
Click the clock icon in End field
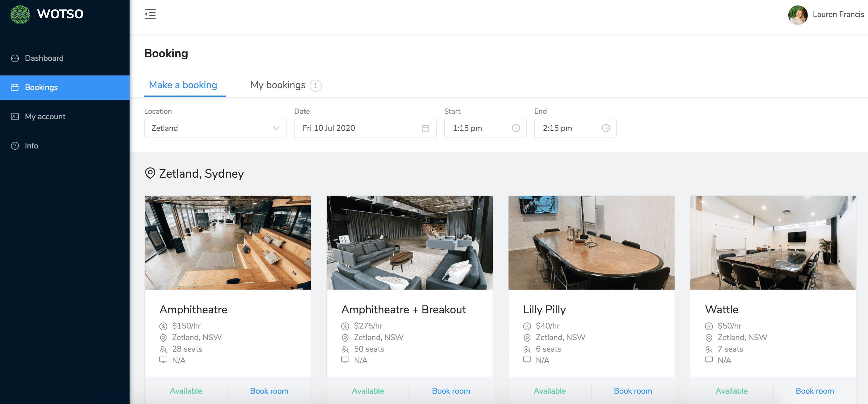[x=606, y=128]
